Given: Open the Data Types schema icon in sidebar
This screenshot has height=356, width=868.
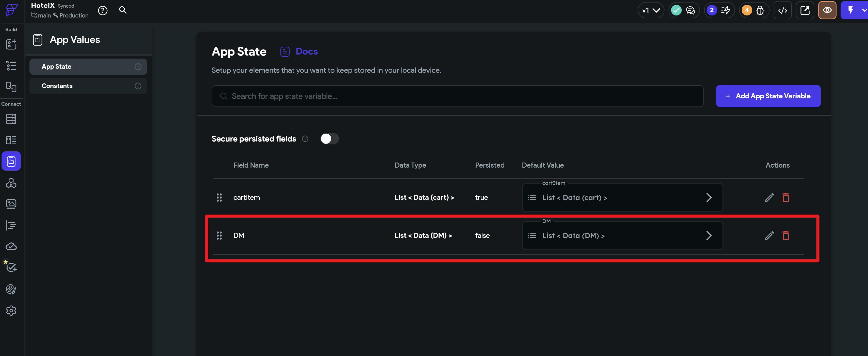Looking at the screenshot, I should tap(11, 140).
